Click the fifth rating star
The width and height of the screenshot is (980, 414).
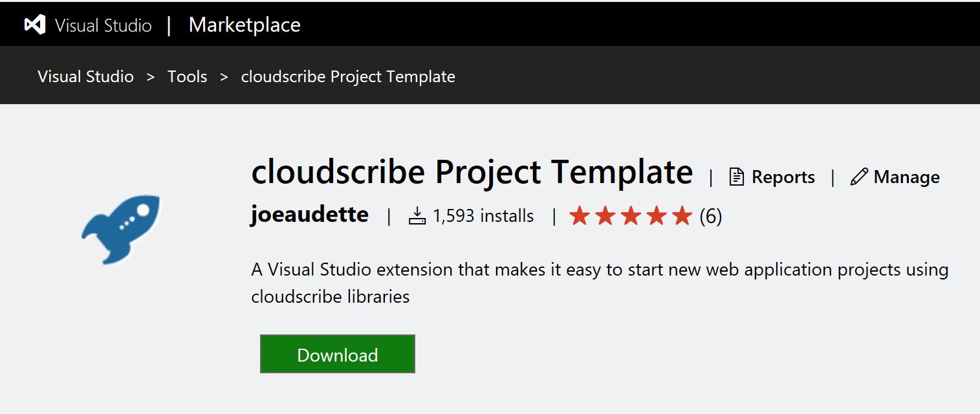pos(682,216)
